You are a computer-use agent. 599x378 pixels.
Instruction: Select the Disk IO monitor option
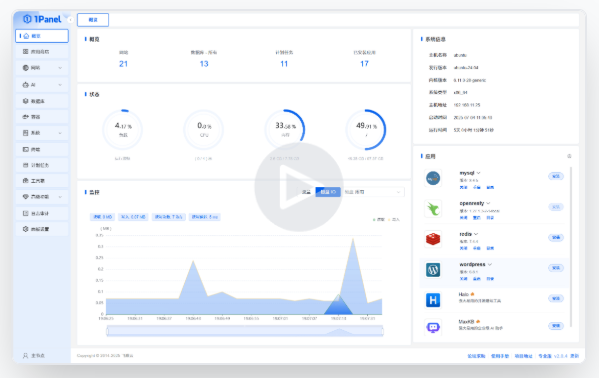tap(328, 192)
